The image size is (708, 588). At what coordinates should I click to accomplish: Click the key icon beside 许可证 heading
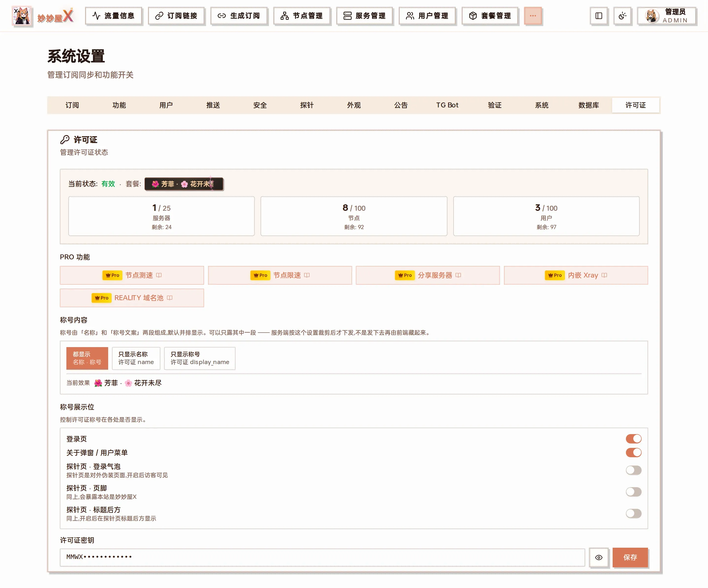(65, 140)
